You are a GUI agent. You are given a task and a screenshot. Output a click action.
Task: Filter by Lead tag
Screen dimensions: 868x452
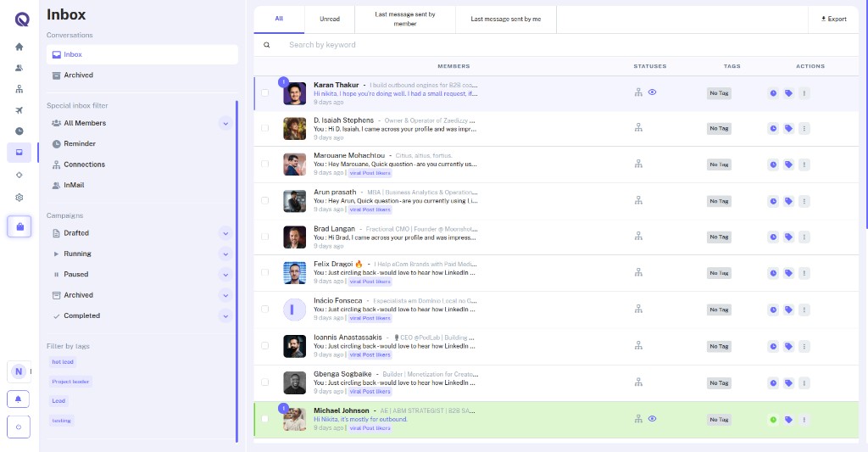coord(58,401)
